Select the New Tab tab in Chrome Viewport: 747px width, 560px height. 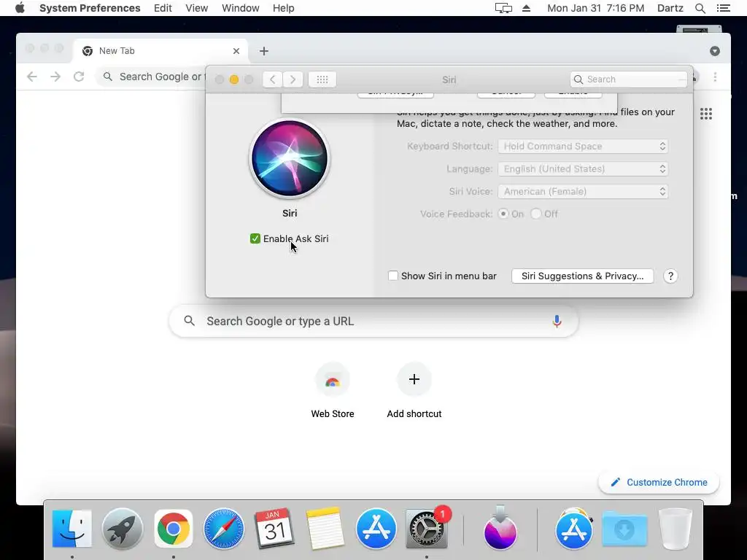coord(161,51)
